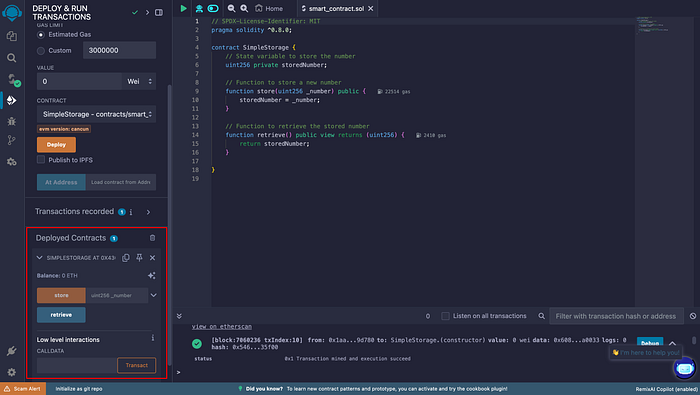This screenshot has height=395, width=700.
Task: Open the SimpleStorage contract dropdown
Action: point(96,114)
